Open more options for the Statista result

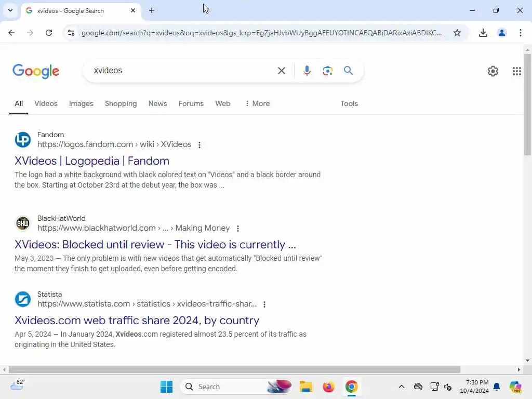tap(264, 304)
